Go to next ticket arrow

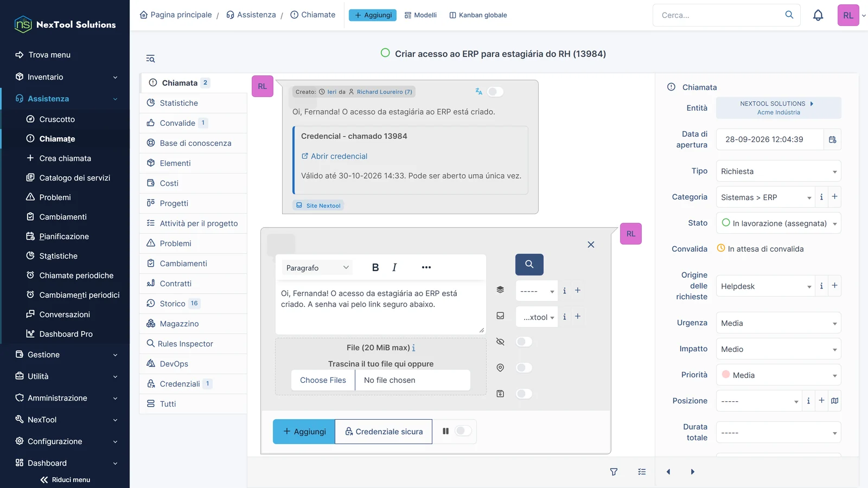[x=692, y=472]
